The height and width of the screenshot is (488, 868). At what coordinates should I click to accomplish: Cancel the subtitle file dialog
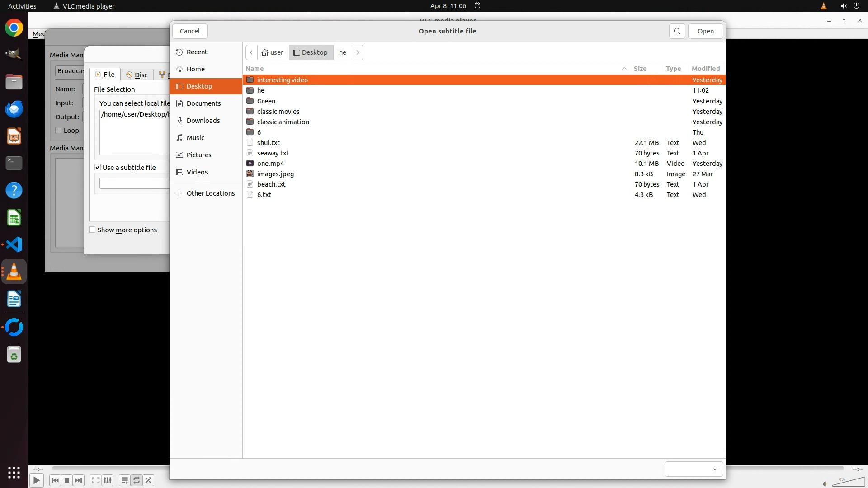(x=189, y=31)
